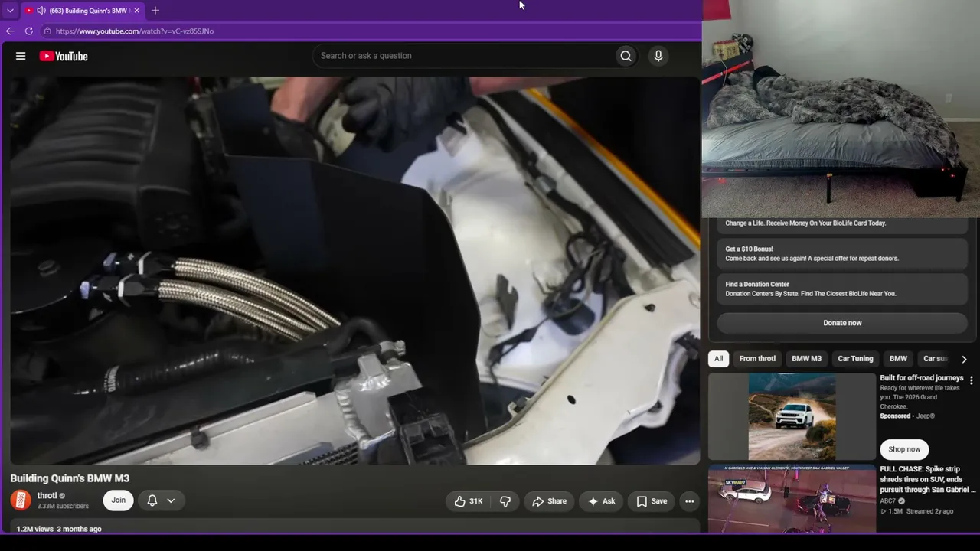Open the Jeep off-road ad thumbnail
980x551 pixels.
coord(792,416)
